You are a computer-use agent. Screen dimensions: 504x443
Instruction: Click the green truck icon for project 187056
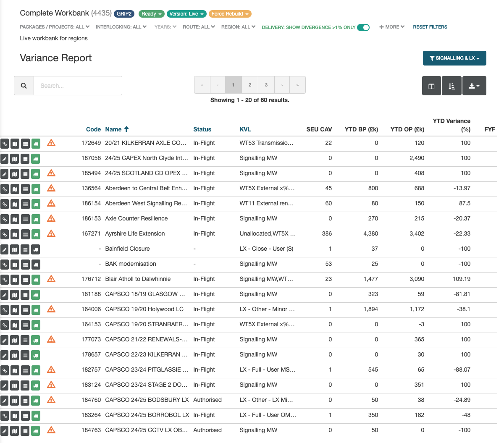point(36,159)
